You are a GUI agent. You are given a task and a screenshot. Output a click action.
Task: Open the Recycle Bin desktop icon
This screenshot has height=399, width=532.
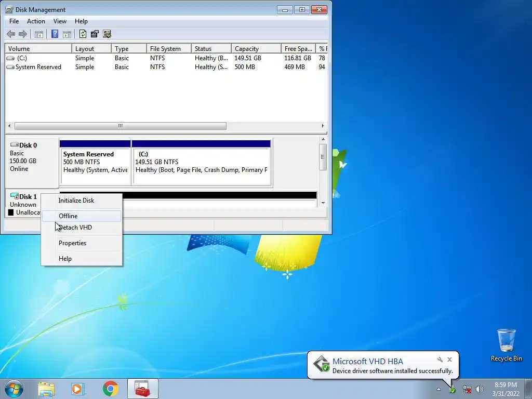506,345
